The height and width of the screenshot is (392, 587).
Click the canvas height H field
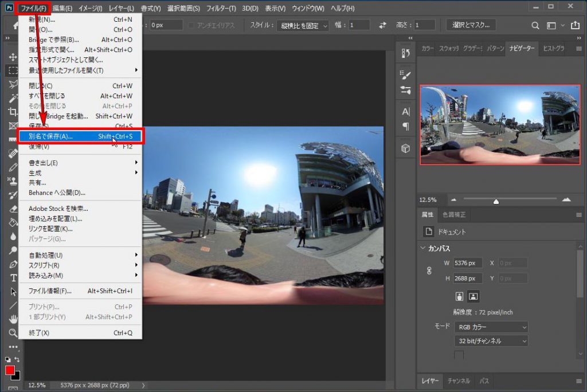(x=468, y=278)
